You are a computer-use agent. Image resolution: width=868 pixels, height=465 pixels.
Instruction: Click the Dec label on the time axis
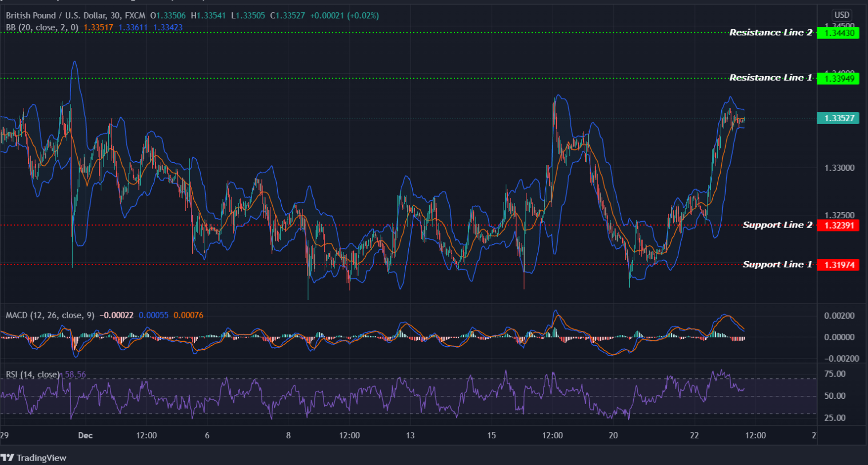point(85,436)
